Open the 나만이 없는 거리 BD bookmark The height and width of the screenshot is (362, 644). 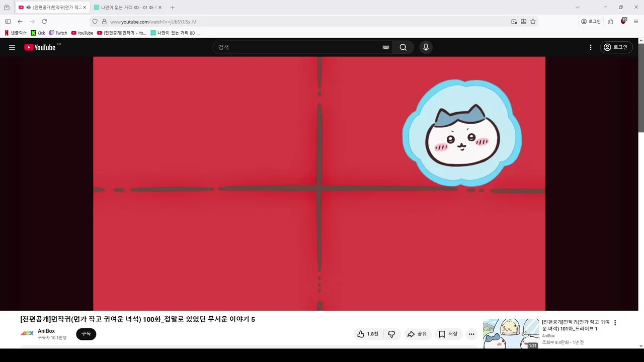[x=175, y=33]
